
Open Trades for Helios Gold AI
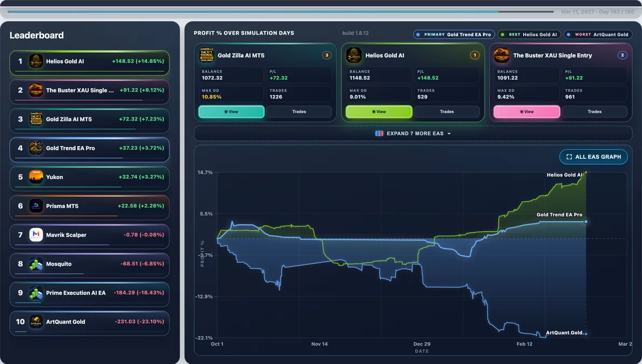tap(446, 112)
